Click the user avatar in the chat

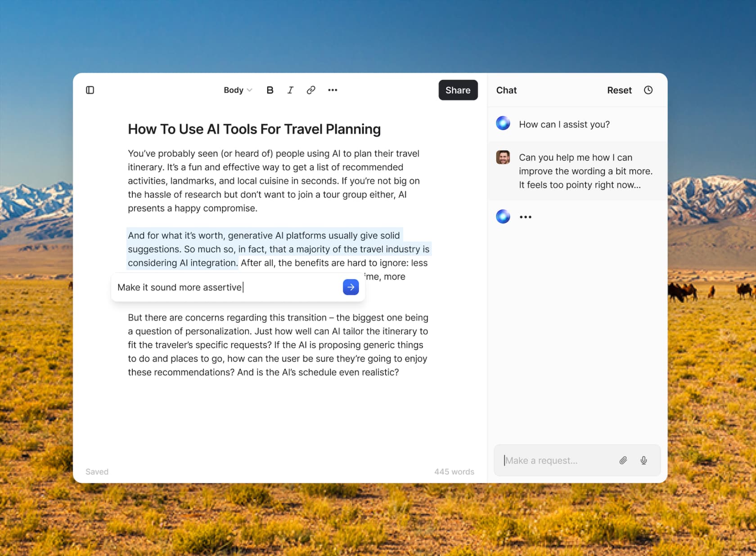point(503,157)
